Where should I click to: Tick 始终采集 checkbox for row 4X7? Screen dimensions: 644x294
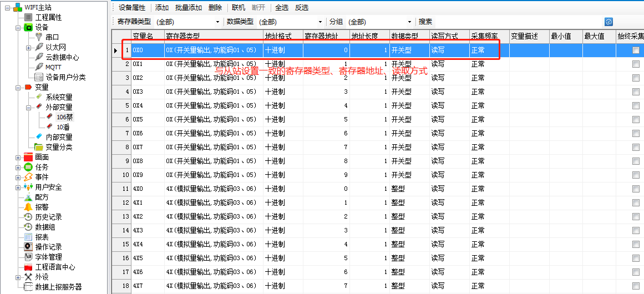[x=636, y=286]
